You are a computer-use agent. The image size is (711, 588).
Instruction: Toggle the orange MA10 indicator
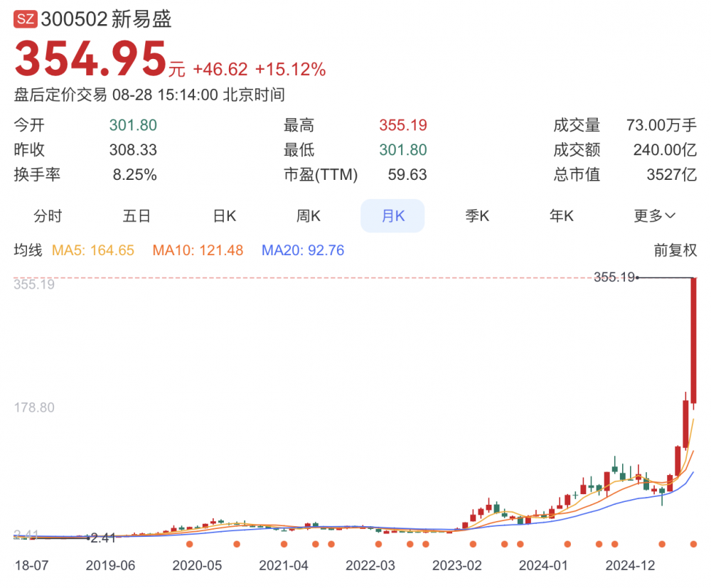click(x=198, y=250)
